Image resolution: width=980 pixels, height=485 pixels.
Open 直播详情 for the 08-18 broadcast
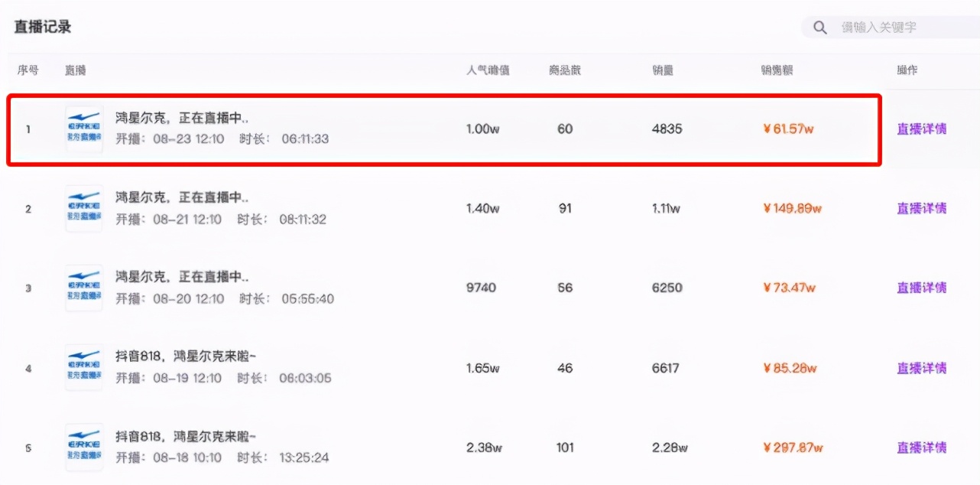click(x=921, y=448)
